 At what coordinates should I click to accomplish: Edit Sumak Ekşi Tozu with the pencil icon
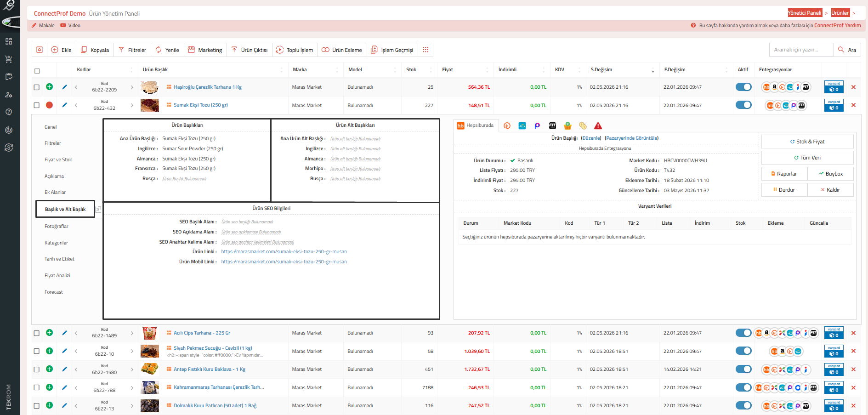point(64,105)
